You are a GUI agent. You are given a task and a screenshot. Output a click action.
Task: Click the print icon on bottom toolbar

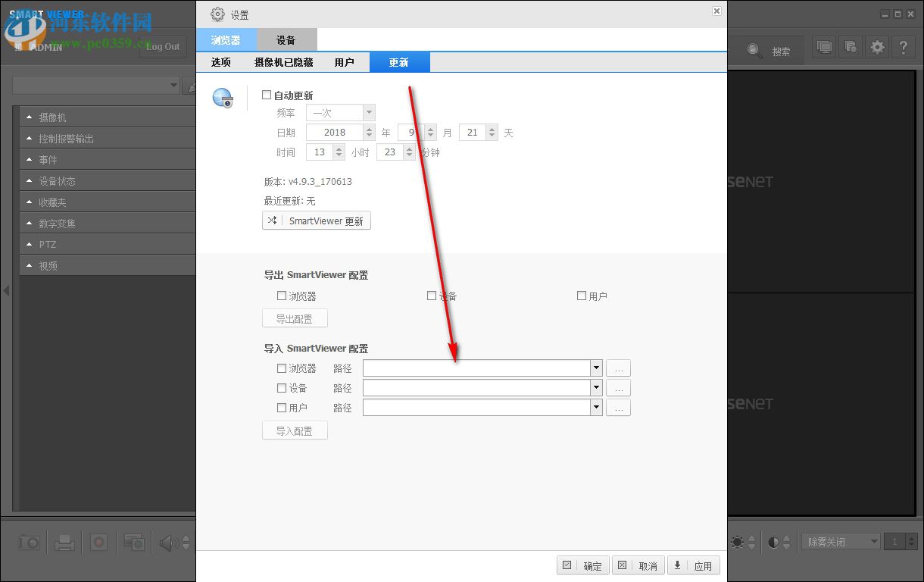coord(64,542)
